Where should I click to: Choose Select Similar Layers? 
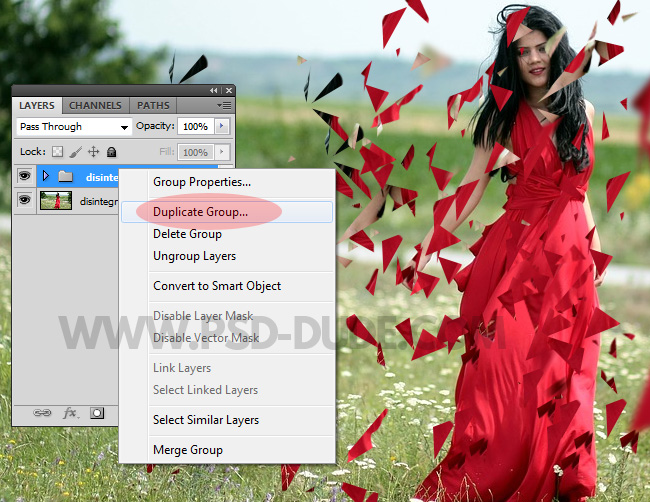[227, 420]
